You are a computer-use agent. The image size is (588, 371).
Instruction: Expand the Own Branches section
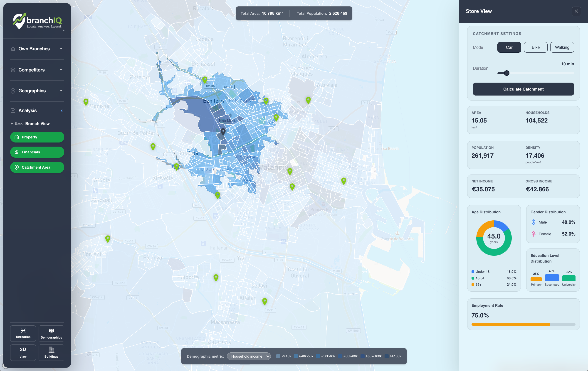click(x=61, y=49)
